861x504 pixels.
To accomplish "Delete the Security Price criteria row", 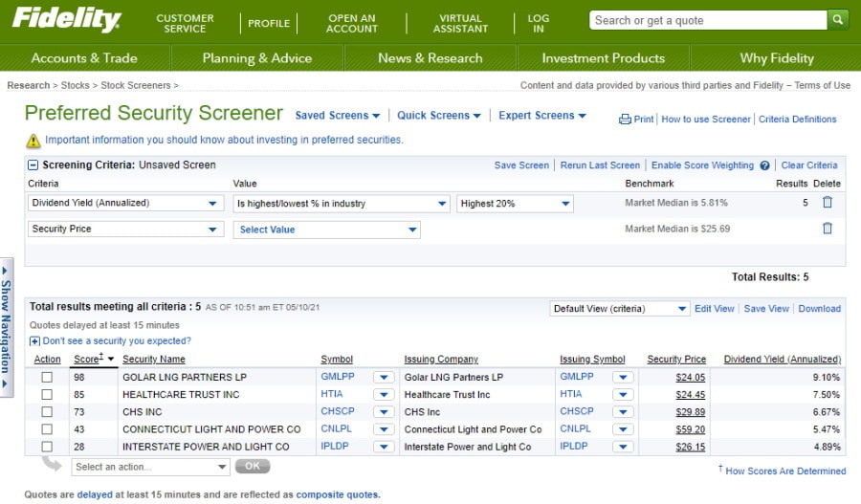I will pyautogui.click(x=827, y=228).
